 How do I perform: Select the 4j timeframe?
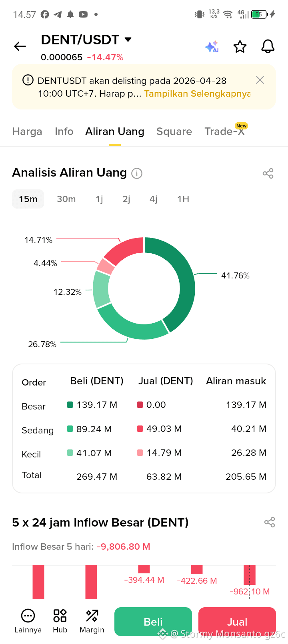tap(154, 199)
